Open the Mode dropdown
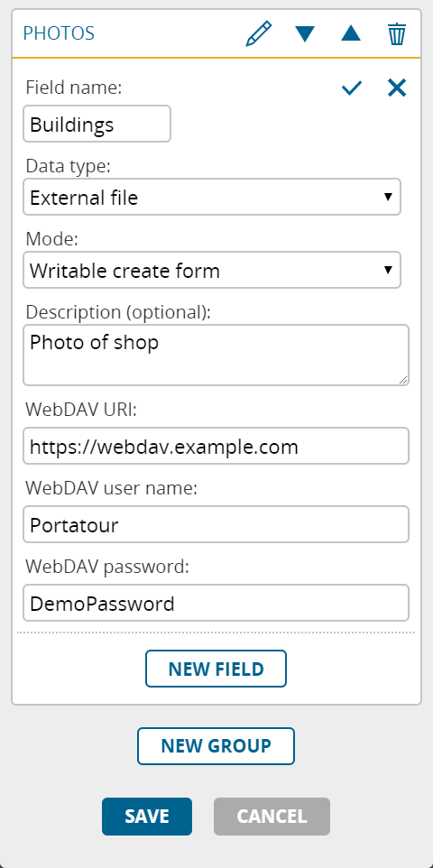Image resolution: width=433 pixels, height=868 pixels. 211,270
